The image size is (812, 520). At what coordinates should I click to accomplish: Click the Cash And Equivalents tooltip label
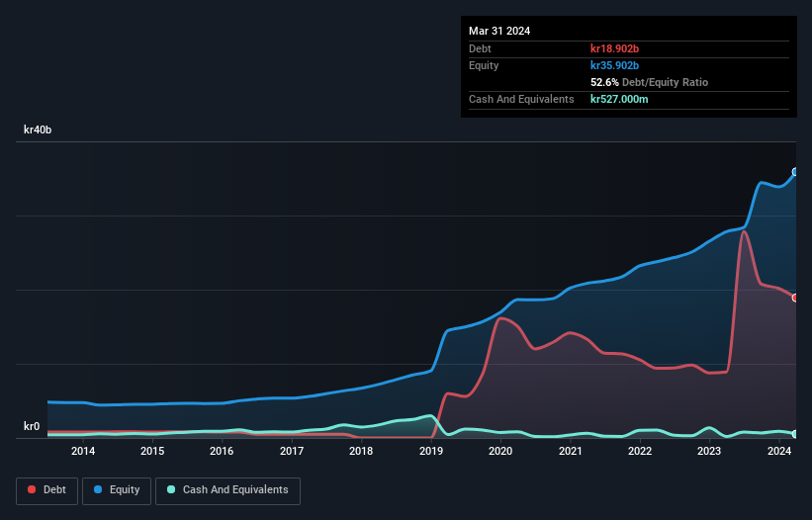521,99
